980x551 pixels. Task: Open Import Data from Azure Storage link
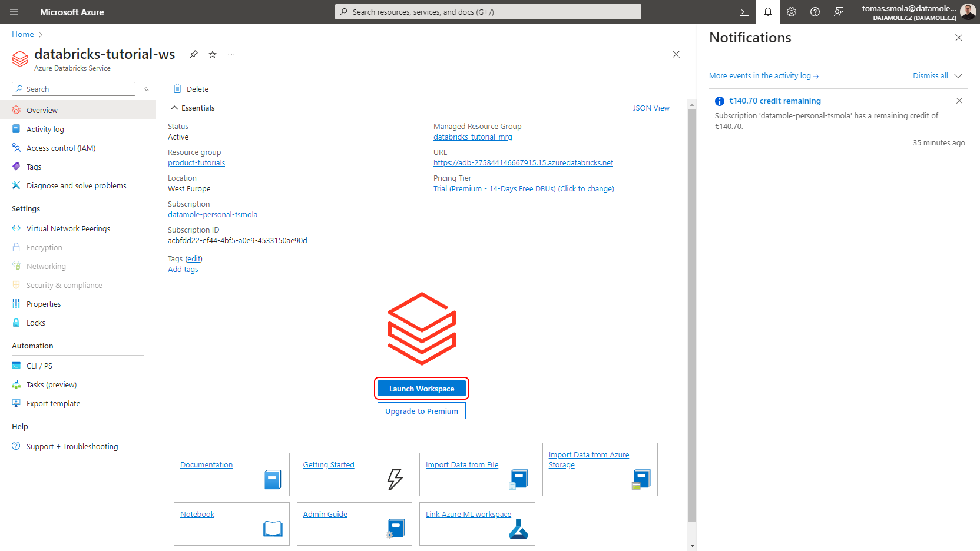[589, 460]
